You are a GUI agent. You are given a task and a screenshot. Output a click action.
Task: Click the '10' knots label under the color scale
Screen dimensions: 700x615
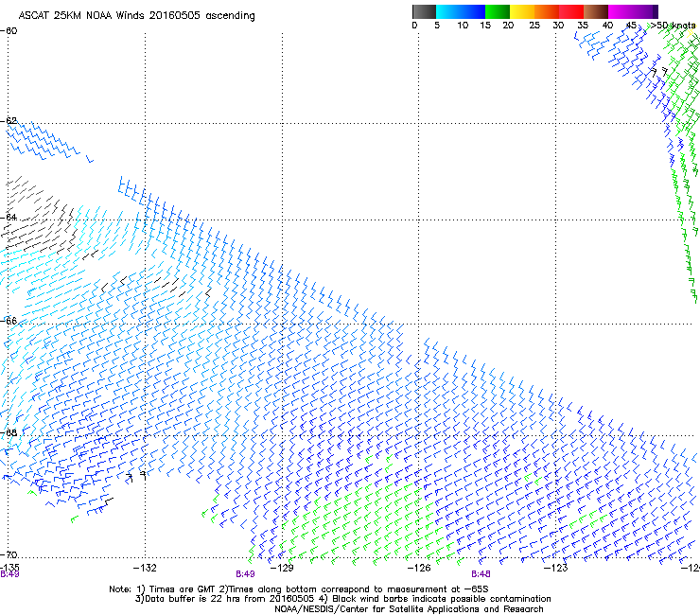pyautogui.click(x=463, y=26)
